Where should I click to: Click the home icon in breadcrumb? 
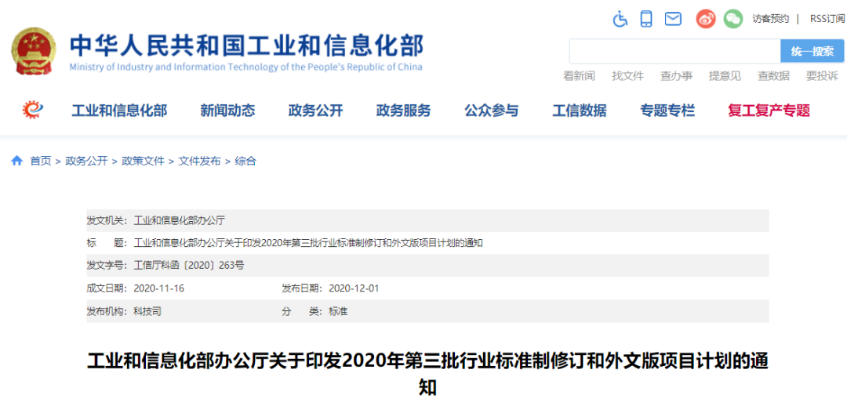[17, 161]
